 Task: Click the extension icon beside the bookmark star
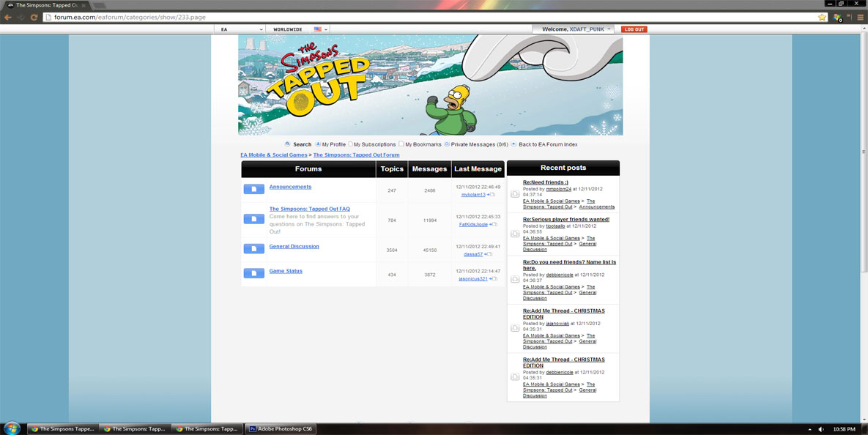pos(837,18)
